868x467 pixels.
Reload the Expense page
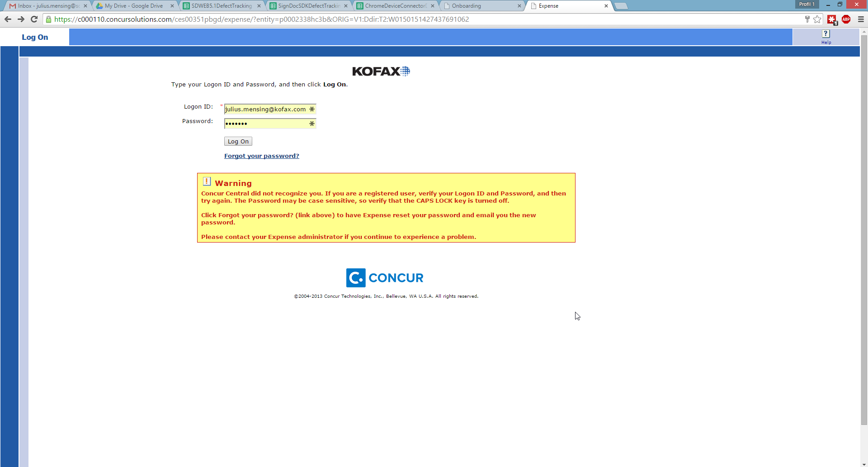point(34,19)
